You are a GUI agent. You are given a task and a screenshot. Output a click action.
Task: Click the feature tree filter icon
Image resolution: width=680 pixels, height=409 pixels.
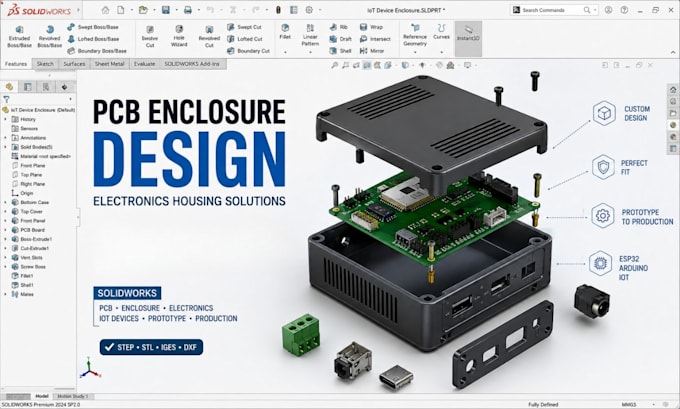tap(7, 99)
